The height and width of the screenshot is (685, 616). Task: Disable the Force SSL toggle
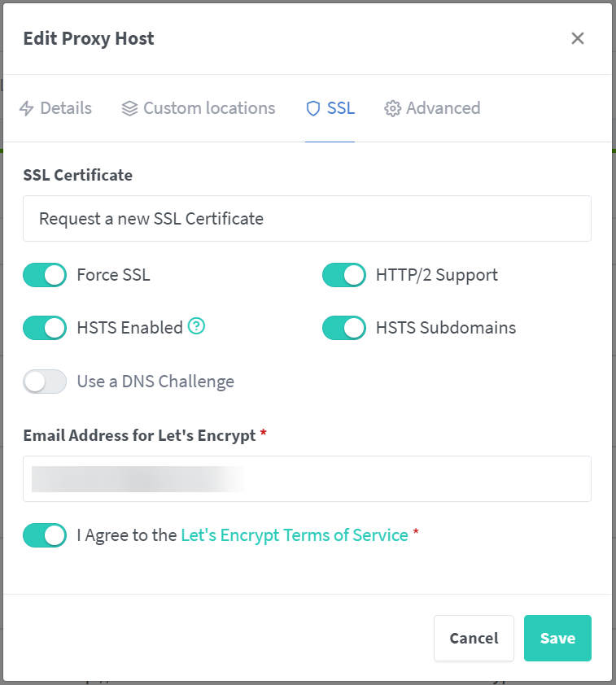(x=45, y=275)
